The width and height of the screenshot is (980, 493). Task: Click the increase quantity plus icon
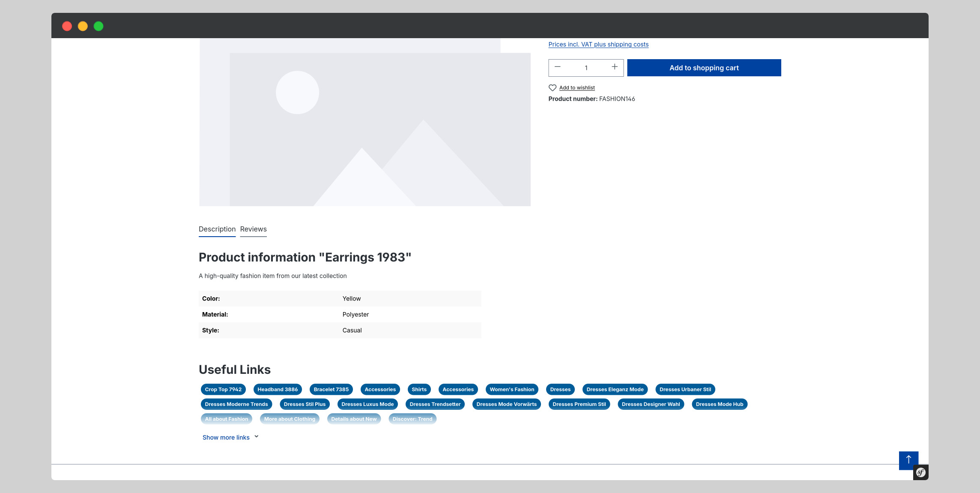(x=614, y=67)
